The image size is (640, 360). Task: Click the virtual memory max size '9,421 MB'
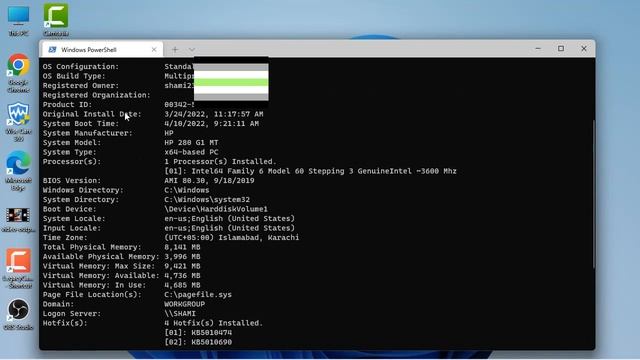pyautogui.click(x=182, y=266)
